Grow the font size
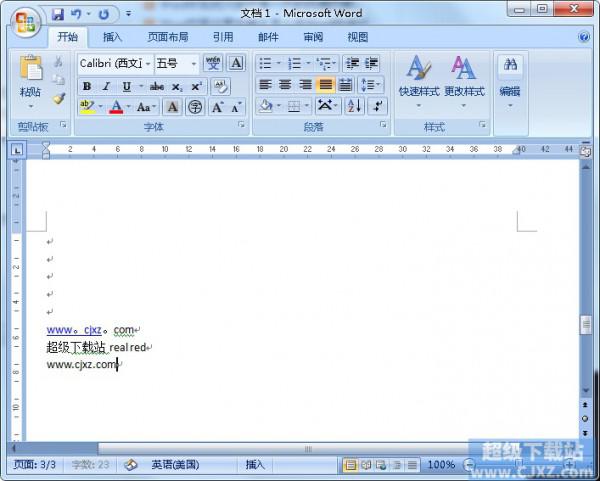 tap(217, 107)
